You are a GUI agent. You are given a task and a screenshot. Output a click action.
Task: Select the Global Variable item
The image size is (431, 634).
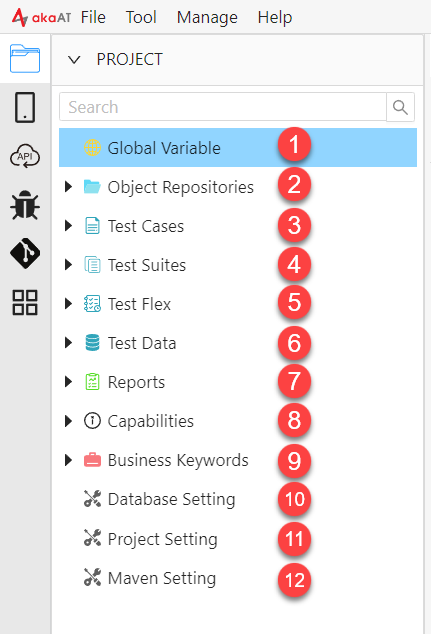pos(238,148)
